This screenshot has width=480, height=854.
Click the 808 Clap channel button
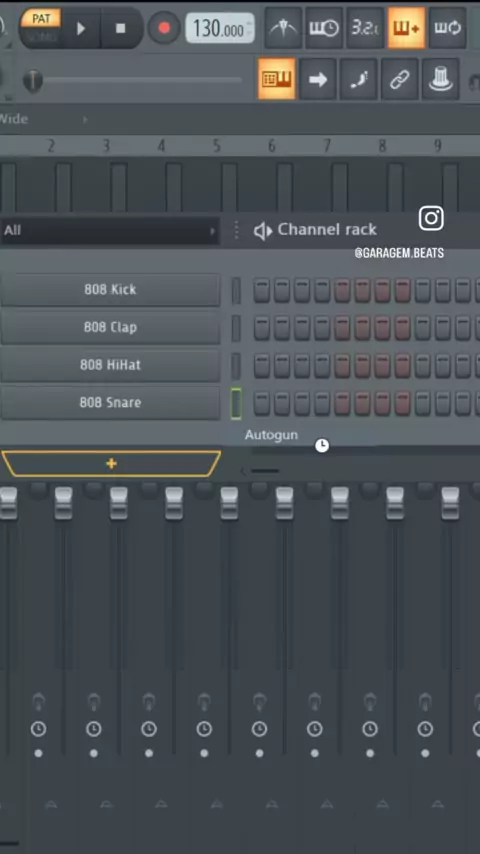pos(110,327)
